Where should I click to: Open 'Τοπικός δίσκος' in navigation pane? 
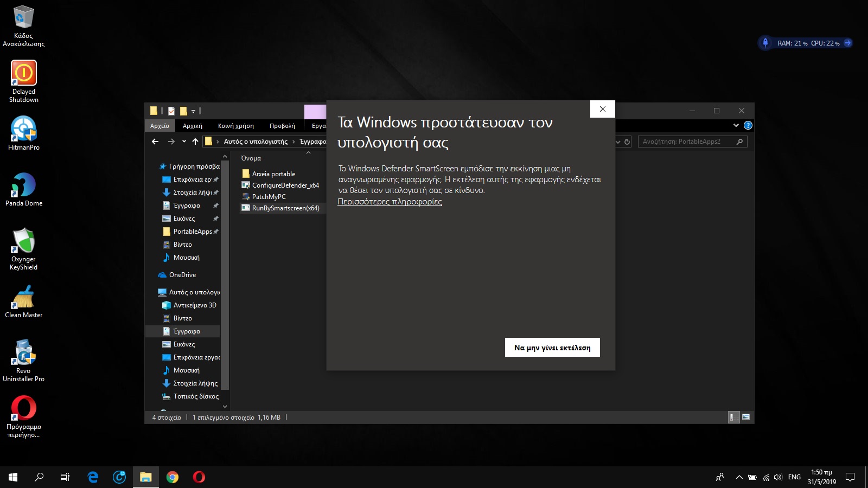(190, 396)
